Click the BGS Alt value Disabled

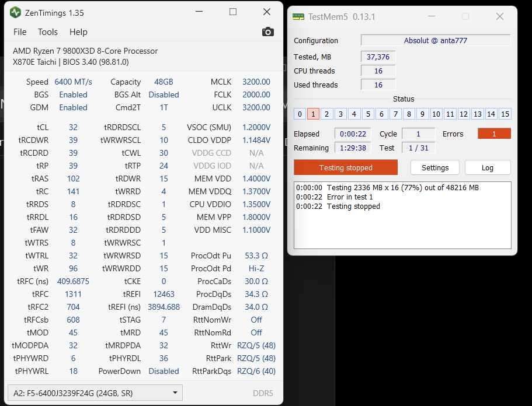tap(164, 94)
